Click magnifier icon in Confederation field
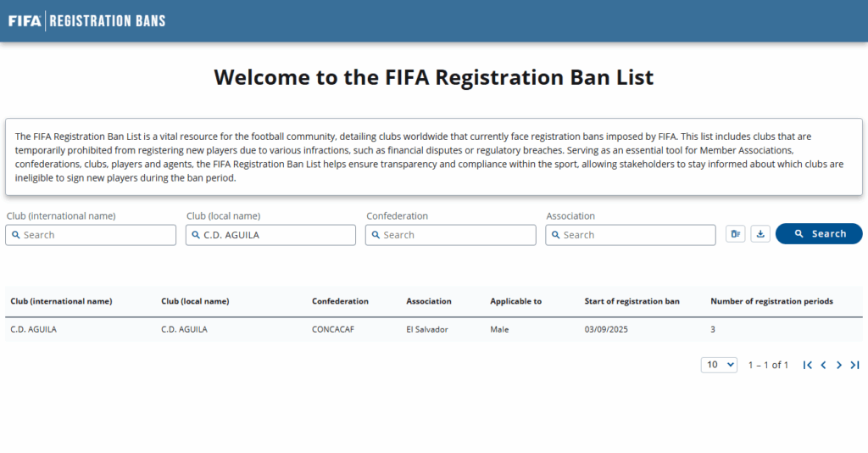 tap(376, 235)
